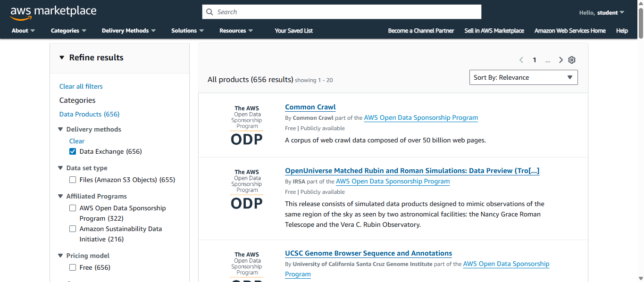
Task: Check Files (Amazon S3 Objects) (655)
Action: (73, 180)
